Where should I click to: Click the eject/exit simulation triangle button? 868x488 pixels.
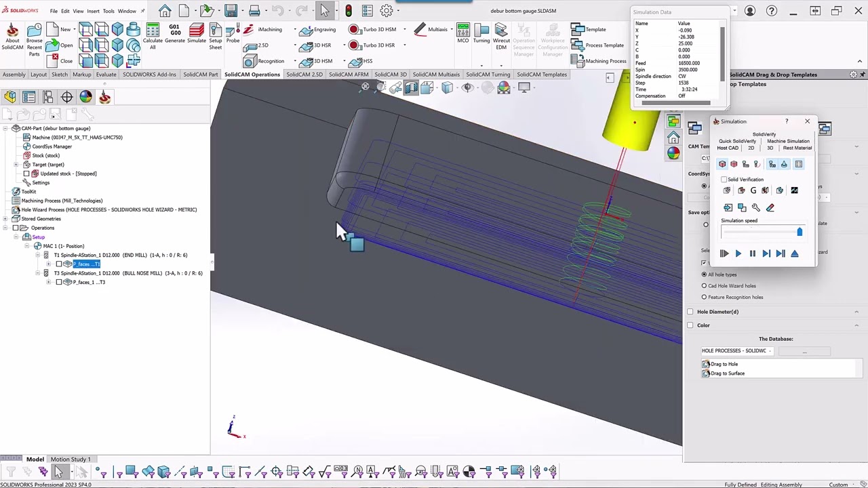pyautogui.click(x=795, y=253)
